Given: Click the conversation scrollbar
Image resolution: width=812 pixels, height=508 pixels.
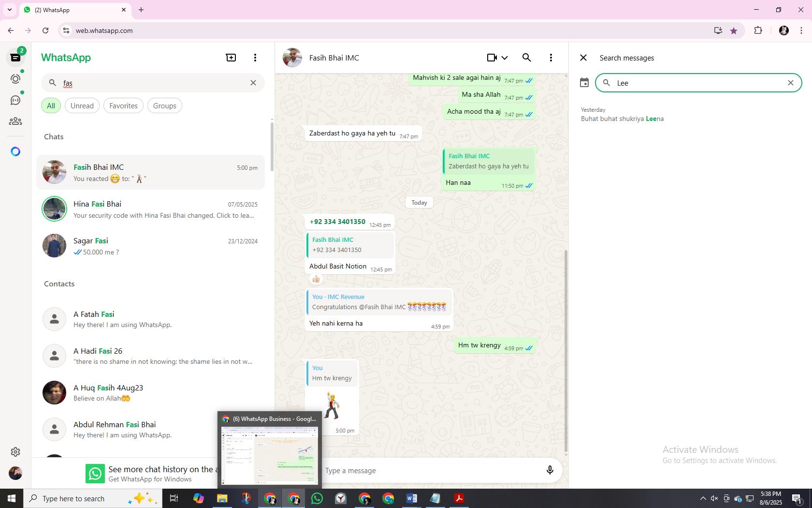Looking at the screenshot, I should pos(566,351).
